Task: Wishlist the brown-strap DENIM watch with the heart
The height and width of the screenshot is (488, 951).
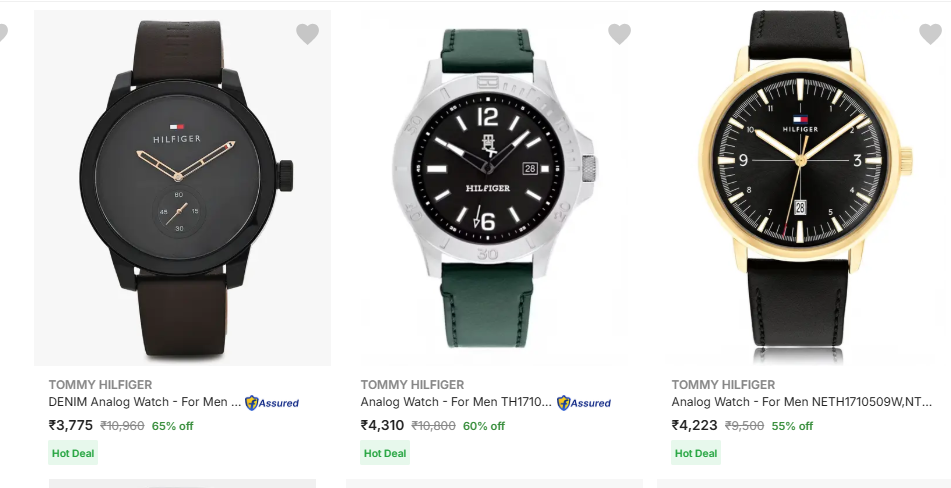Action: (x=307, y=35)
